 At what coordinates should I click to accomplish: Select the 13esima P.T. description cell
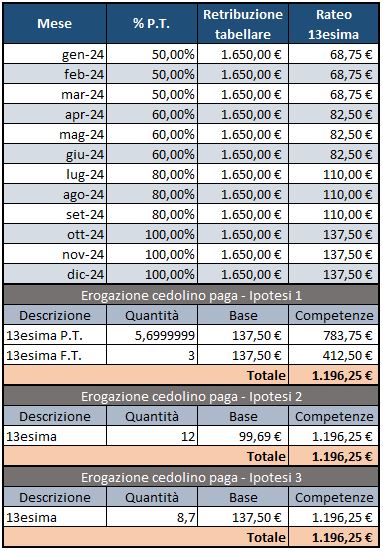(x=55, y=336)
